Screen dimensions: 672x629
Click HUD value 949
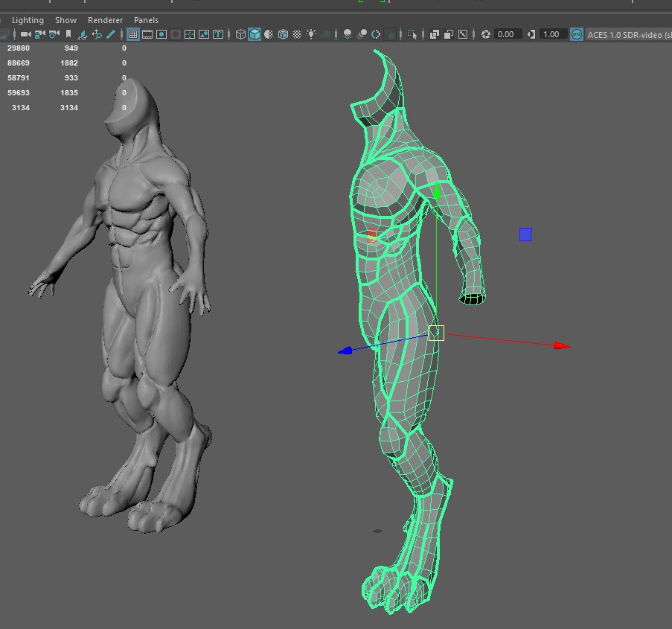[x=71, y=48]
